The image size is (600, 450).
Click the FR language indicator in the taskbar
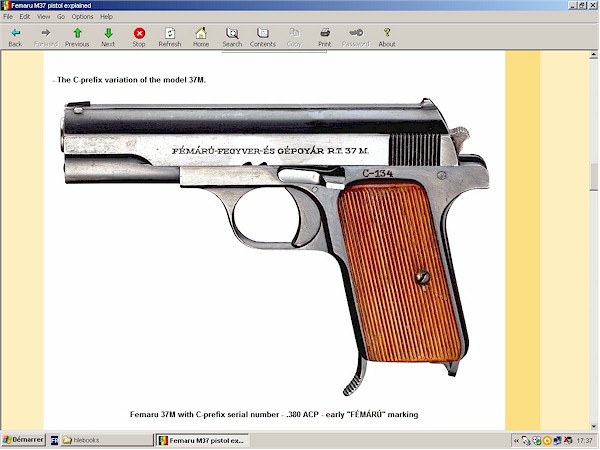pos(54,440)
